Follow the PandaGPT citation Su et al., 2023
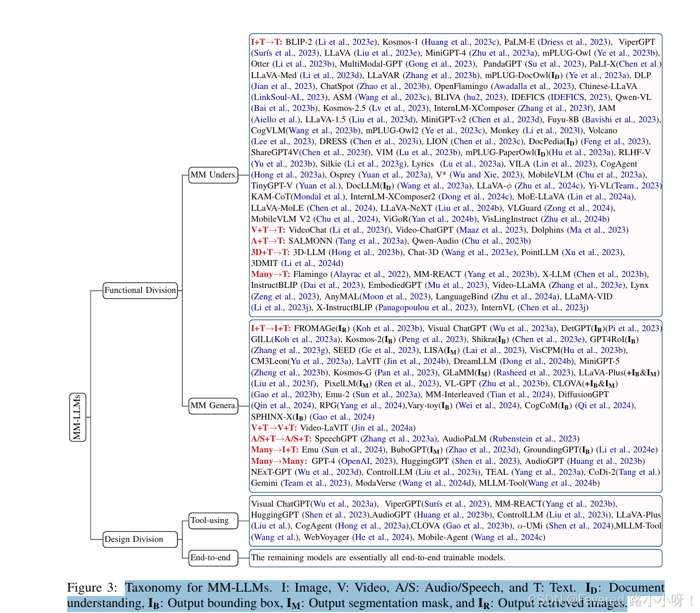 pos(555,64)
